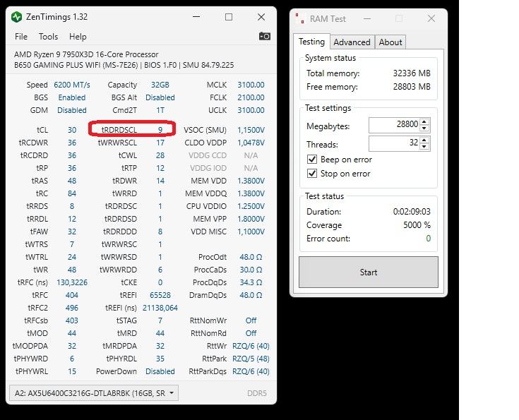The width and height of the screenshot is (519, 420).
Task: Click the ZenTimings app logo icon
Action: (x=16, y=17)
